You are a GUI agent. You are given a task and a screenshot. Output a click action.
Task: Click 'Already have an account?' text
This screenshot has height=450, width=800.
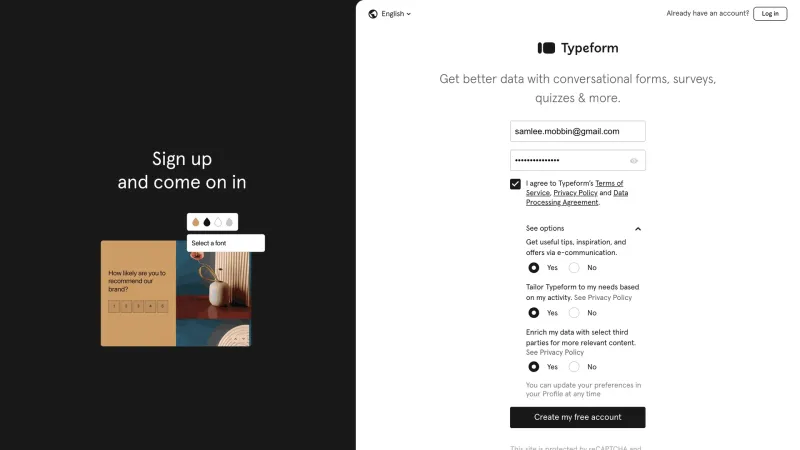coord(707,13)
